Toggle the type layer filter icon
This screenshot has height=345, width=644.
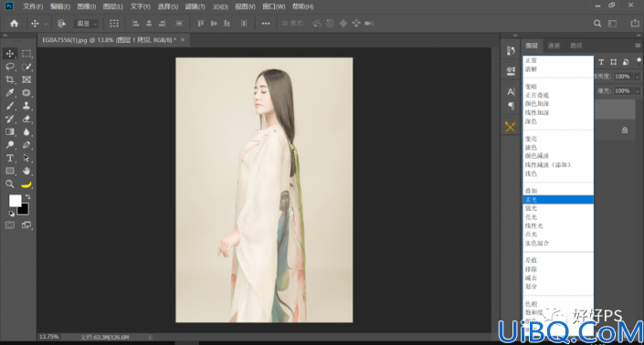click(601, 62)
